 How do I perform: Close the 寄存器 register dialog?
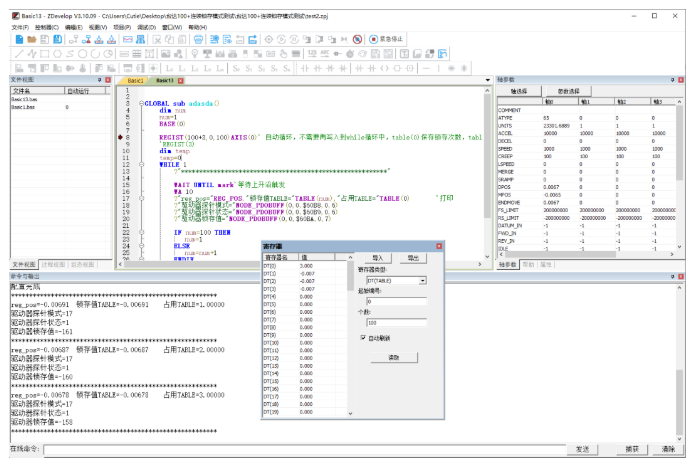[x=439, y=246]
